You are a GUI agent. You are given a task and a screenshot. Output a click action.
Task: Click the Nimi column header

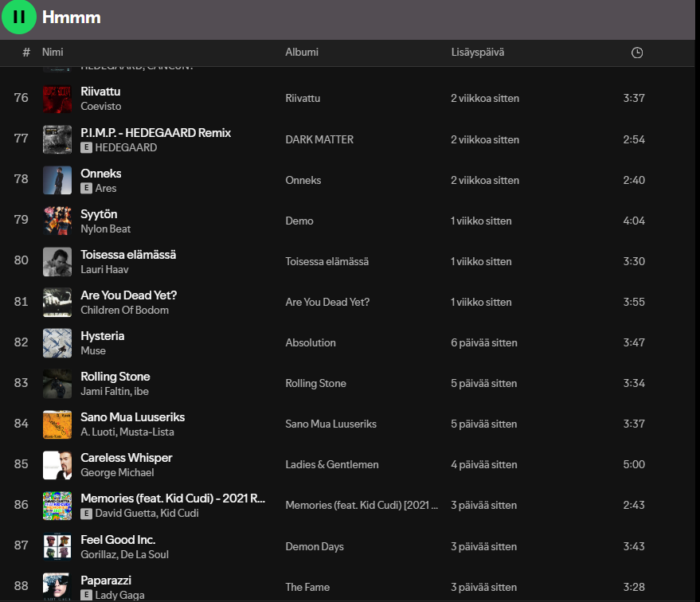coord(53,53)
